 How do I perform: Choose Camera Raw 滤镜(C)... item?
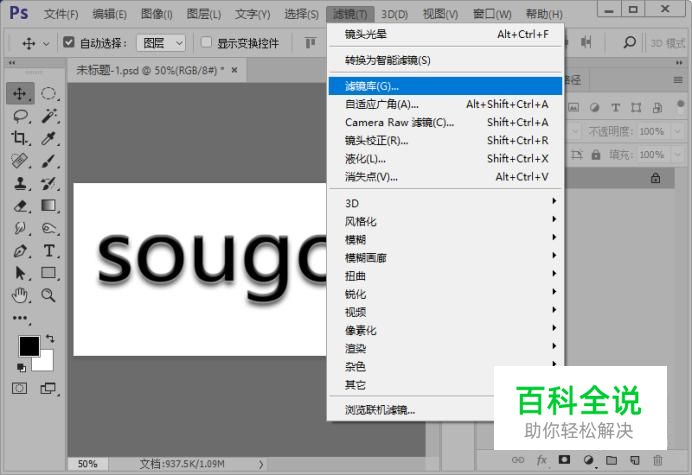[x=445, y=122]
